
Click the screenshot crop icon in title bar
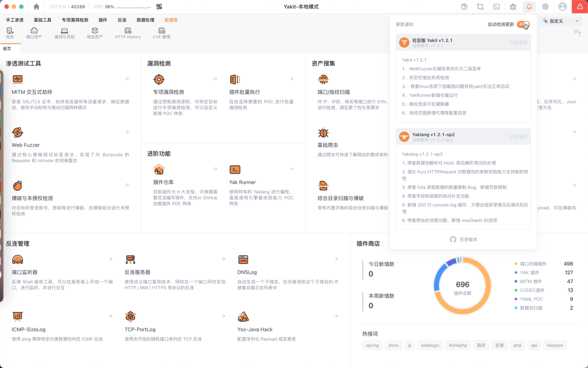pyautogui.click(x=480, y=7)
